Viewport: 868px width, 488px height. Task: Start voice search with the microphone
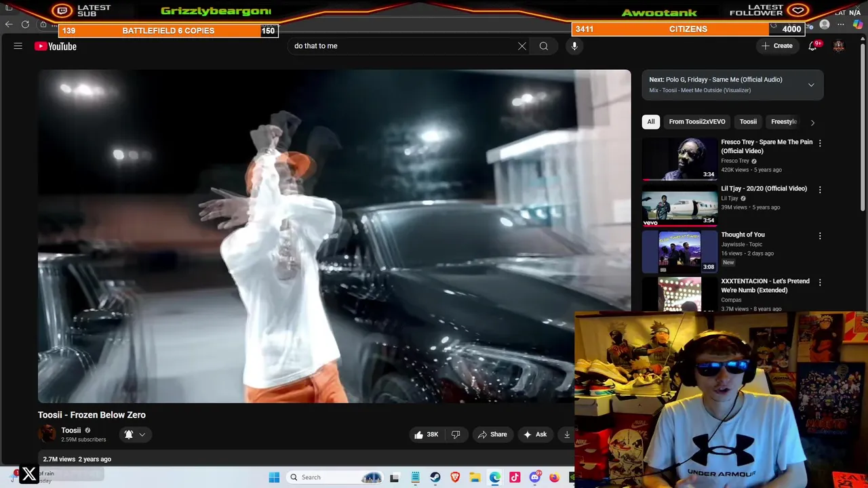pos(574,46)
